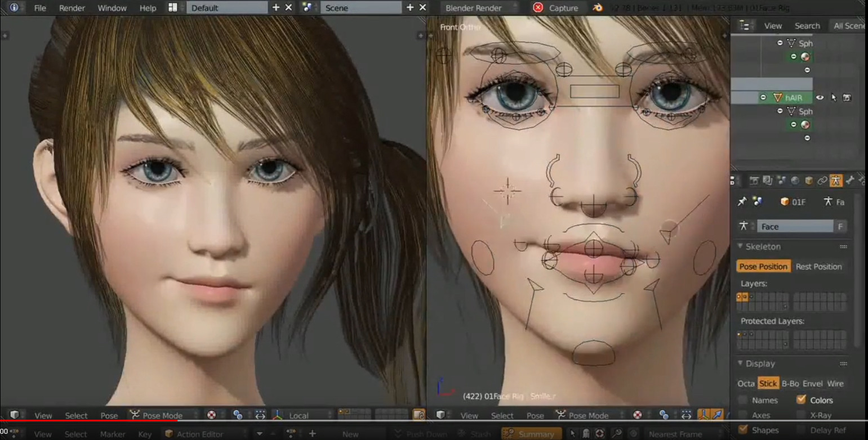Open the World properties tab
The width and height of the screenshot is (868, 440).
click(x=796, y=180)
